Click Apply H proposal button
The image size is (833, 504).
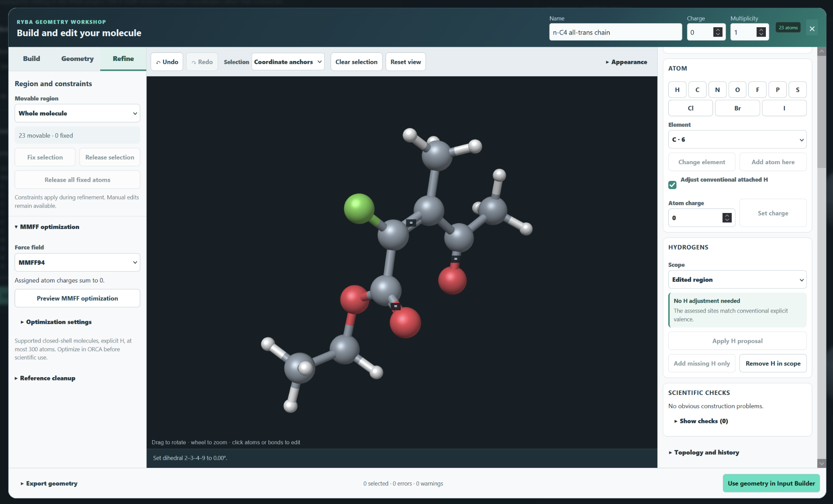(x=737, y=341)
